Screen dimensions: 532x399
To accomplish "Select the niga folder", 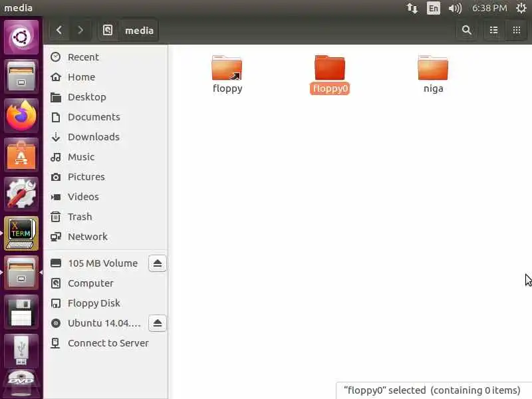I will tap(433, 74).
